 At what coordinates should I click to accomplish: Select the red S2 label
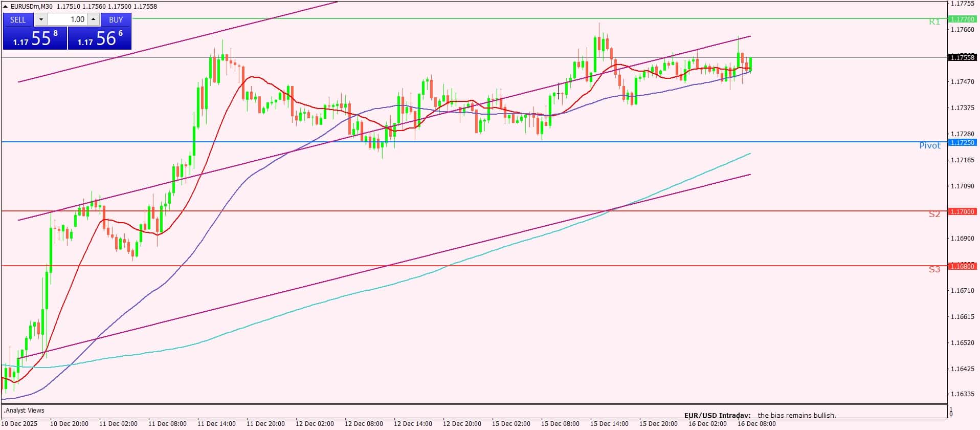point(934,214)
